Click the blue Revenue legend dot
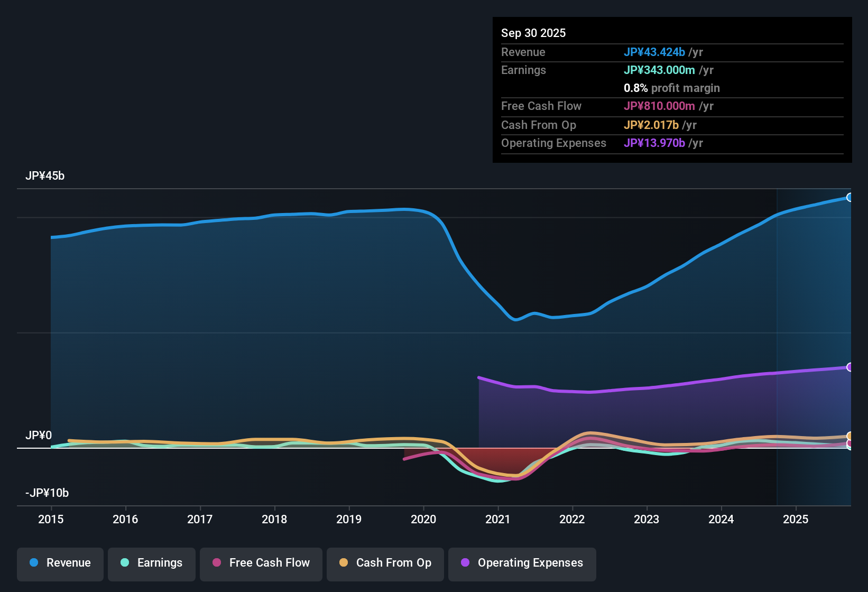Screen dimensions: 868x592 click(34, 563)
